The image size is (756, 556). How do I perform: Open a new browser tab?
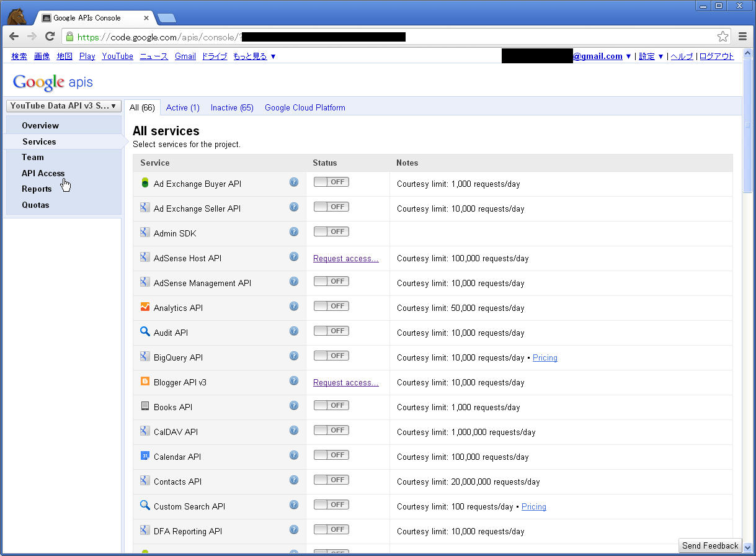167,17
